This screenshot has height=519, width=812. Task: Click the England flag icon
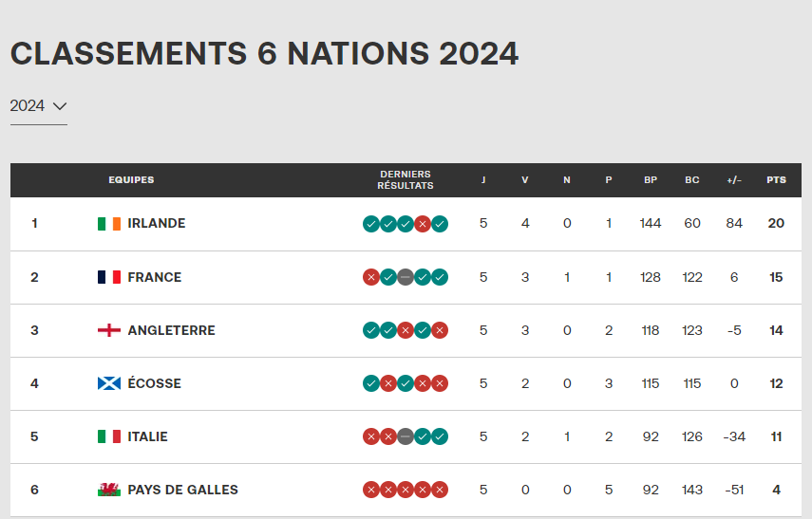[109, 330]
